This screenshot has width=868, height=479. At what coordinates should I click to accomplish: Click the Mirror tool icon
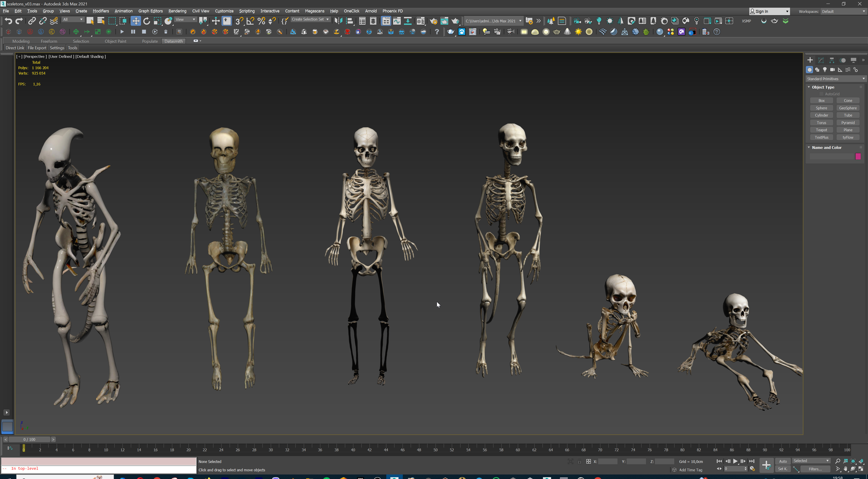pyautogui.click(x=338, y=21)
